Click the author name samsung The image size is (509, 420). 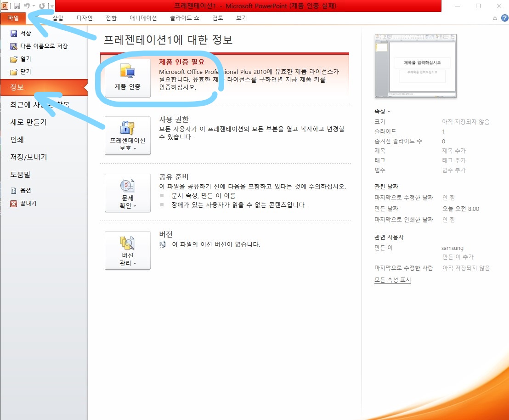tap(452, 248)
